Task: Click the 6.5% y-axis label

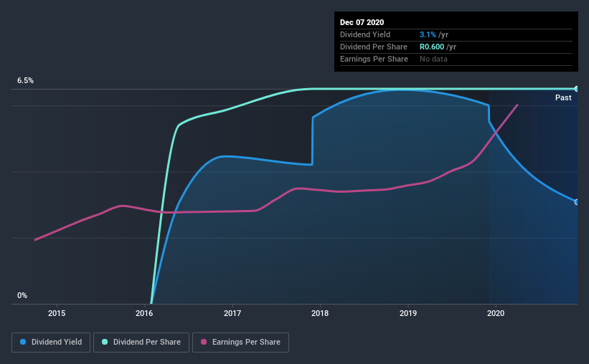Action: [x=25, y=80]
